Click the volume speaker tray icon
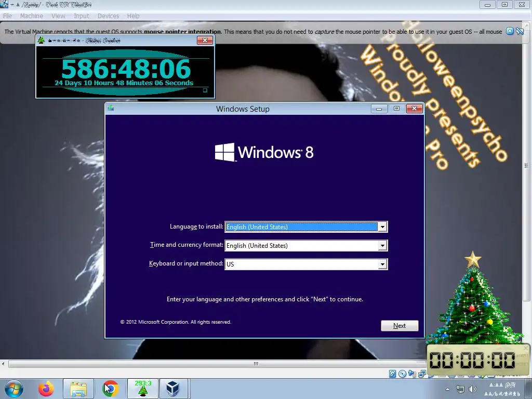532x399 pixels. (472, 389)
